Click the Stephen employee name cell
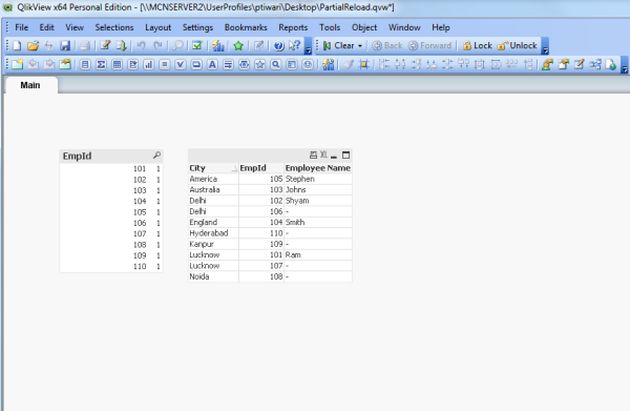Viewport: 630px width, 411px height. (x=318, y=179)
